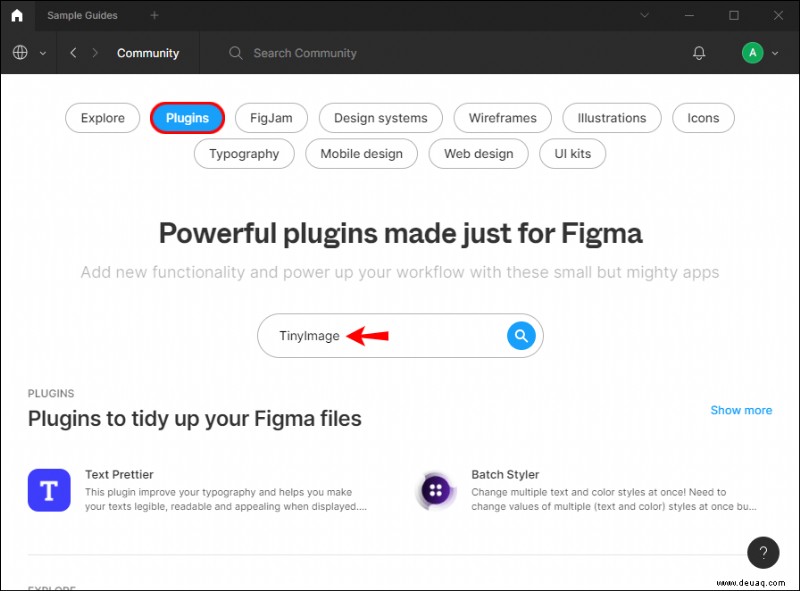The width and height of the screenshot is (800, 591).
Task: Open a new tab with the plus icon
Action: tap(154, 15)
